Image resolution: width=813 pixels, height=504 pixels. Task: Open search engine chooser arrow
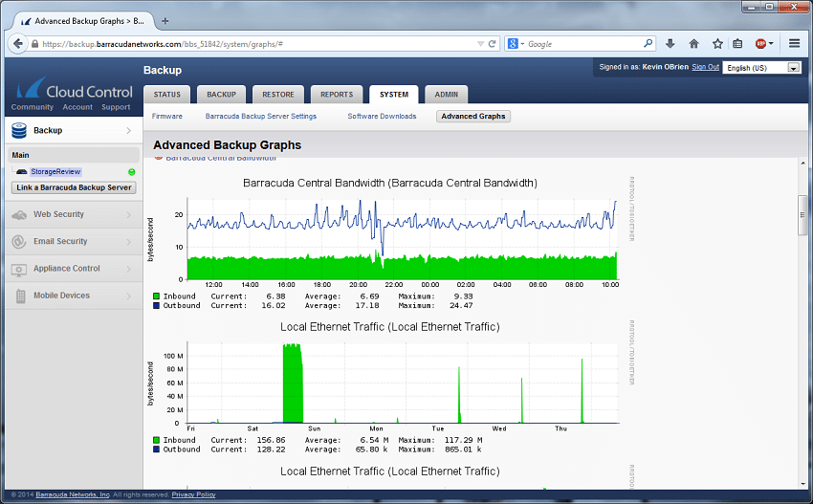[522, 44]
